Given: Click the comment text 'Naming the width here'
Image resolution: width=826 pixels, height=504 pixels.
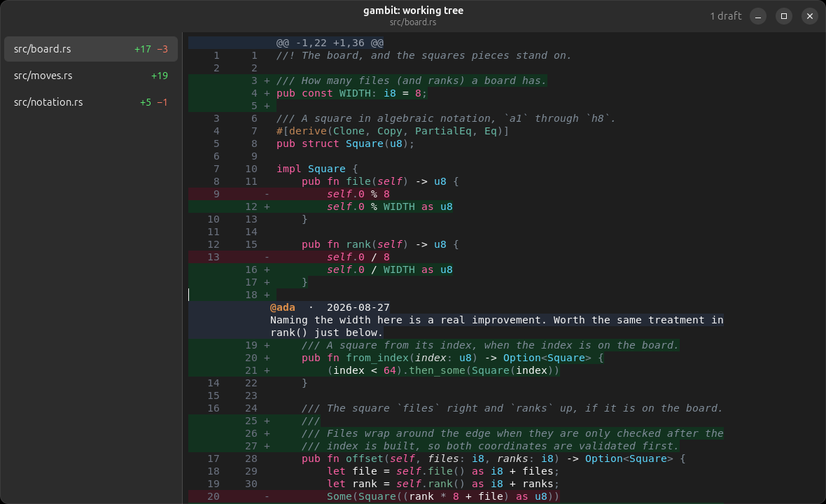Looking at the screenshot, I should pyautogui.click(x=336, y=320).
